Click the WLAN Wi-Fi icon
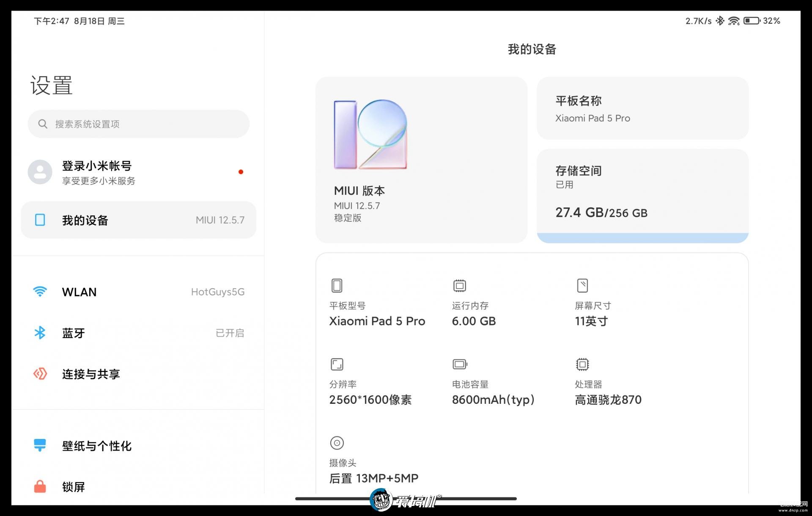 40,292
